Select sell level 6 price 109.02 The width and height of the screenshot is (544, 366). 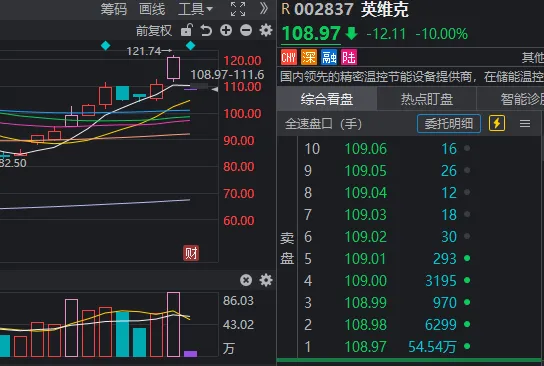click(x=366, y=237)
